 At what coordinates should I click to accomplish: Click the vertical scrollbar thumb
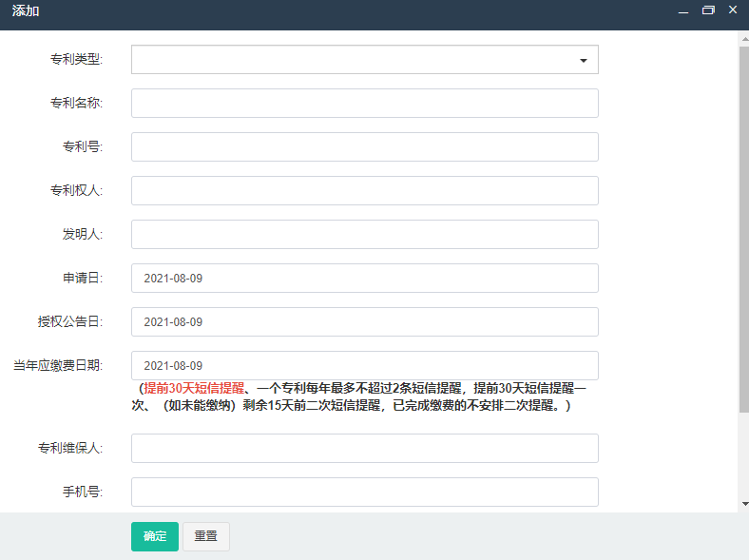(744, 229)
